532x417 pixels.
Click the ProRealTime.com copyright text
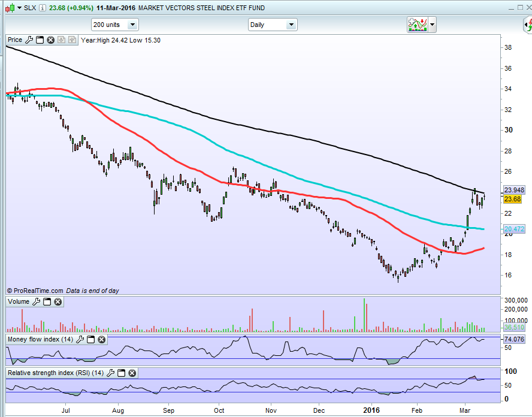[35, 291]
